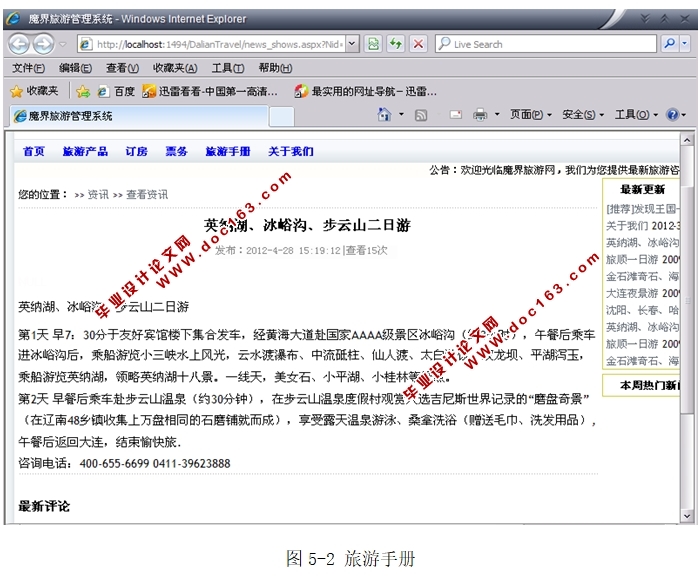Click the blank New Tab button
The width and height of the screenshot is (698, 577).
pyautogui.click(x=282, y=117)
